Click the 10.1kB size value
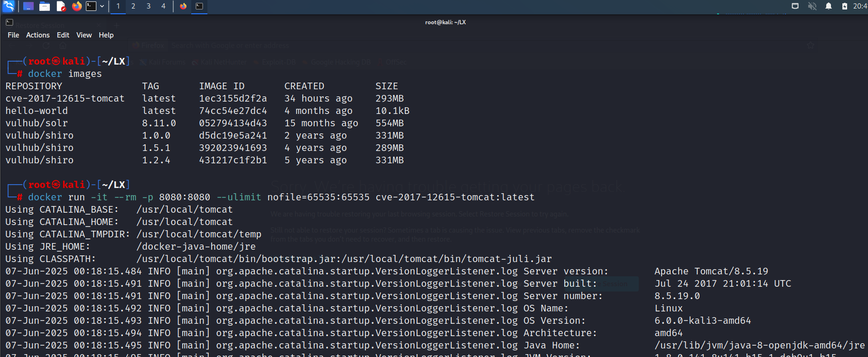Viewport: 868px width, 357px height. pos(392,111)
